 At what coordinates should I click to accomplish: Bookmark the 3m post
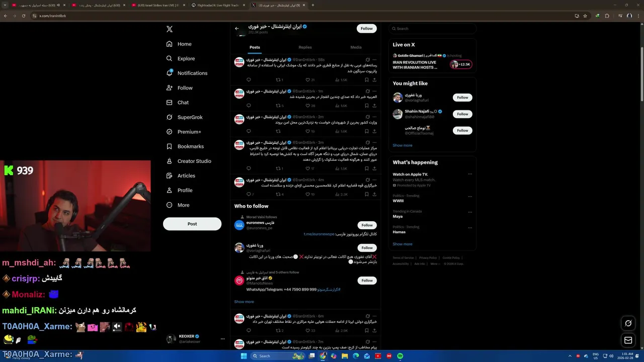tap(367, 168)
